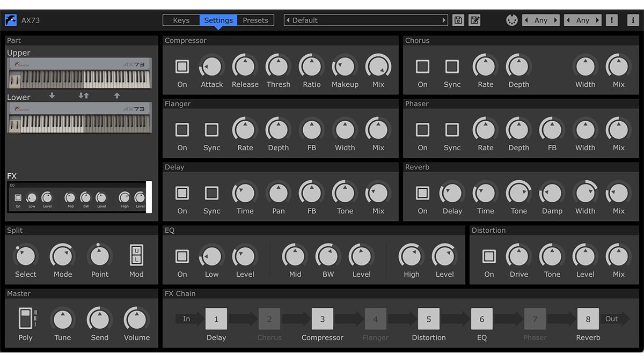
Task: Open the preset edit notes icon
Action: [474, 20]
